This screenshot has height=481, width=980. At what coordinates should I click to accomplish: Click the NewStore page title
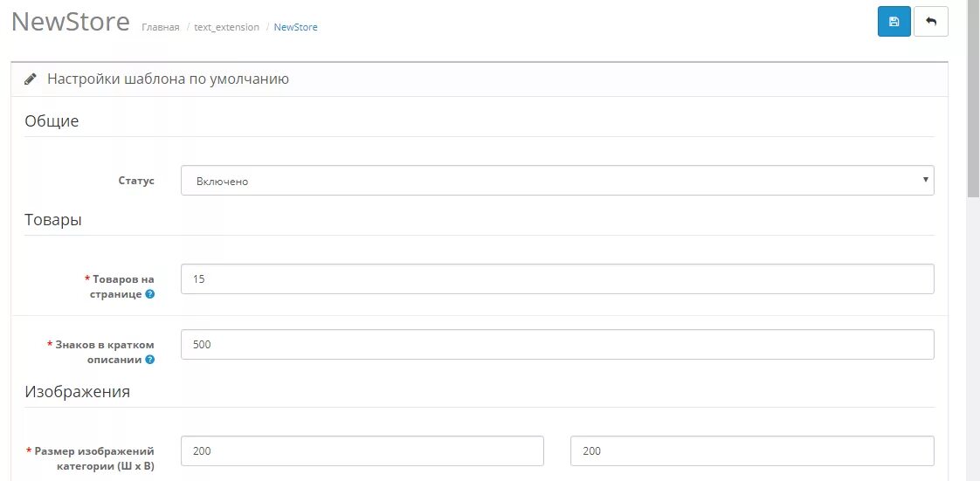[71, 22]
